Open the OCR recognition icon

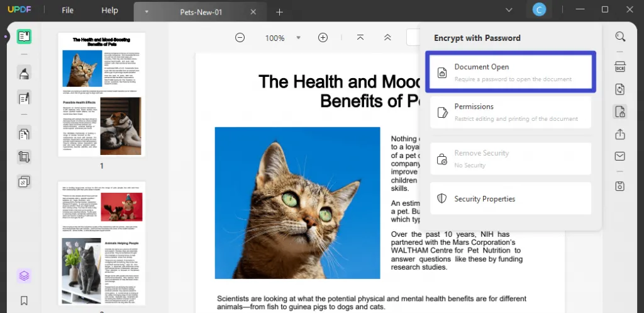click(x=619, y=67)
